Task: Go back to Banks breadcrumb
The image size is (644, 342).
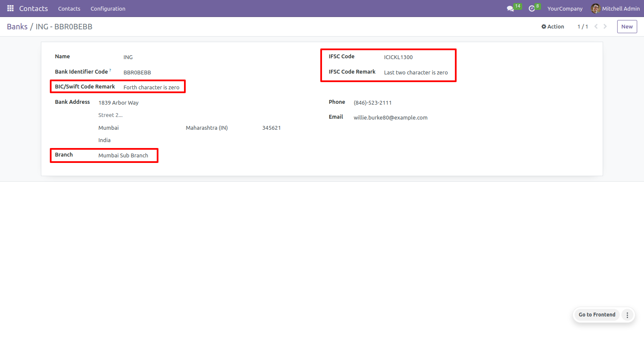Action: coord(17,27)
